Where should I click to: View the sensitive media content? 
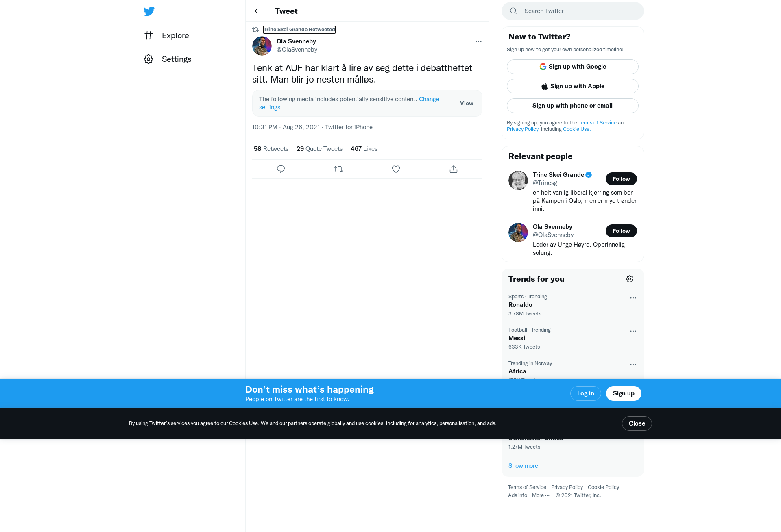point(467,103)
